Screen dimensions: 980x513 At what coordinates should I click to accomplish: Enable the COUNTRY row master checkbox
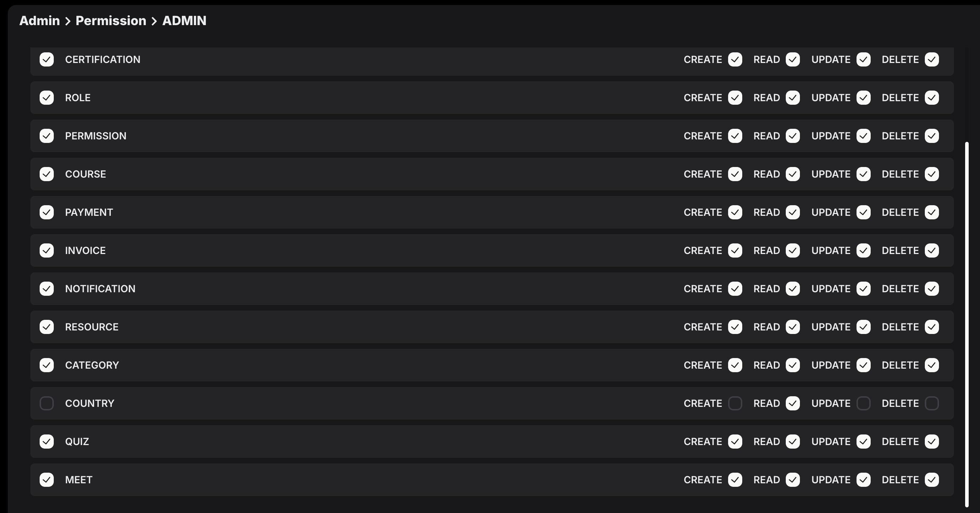click(x=47, y=403)
